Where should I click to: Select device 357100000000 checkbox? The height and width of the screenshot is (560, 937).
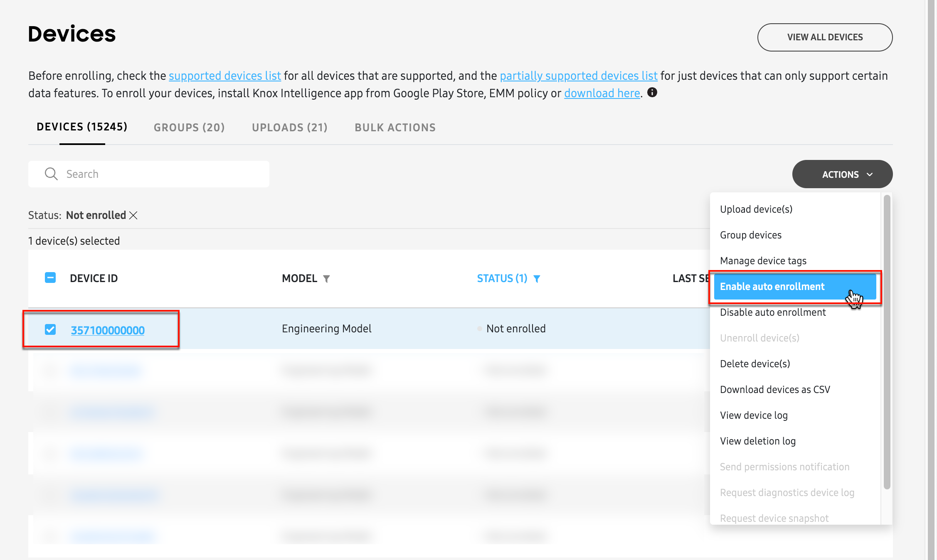(50, 329)
